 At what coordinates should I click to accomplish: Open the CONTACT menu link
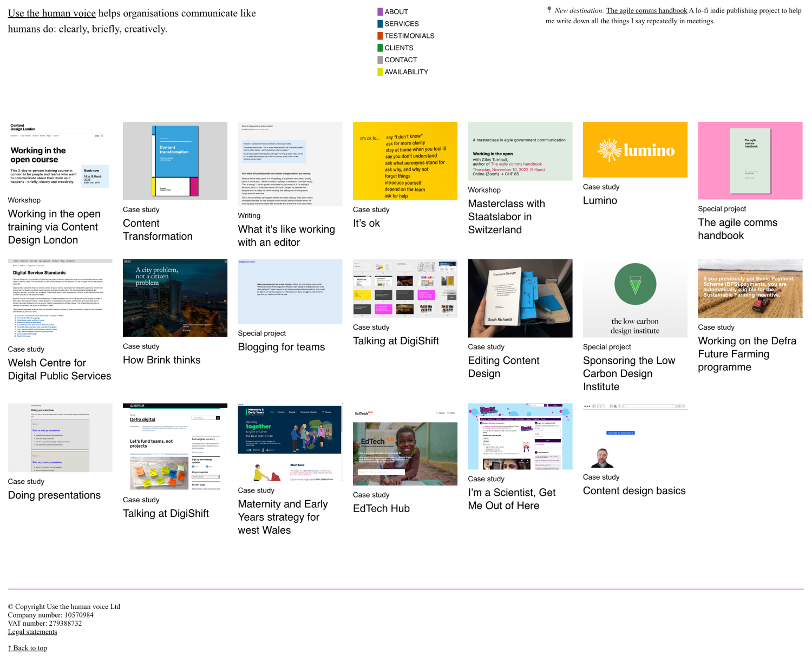click(401, 60)
